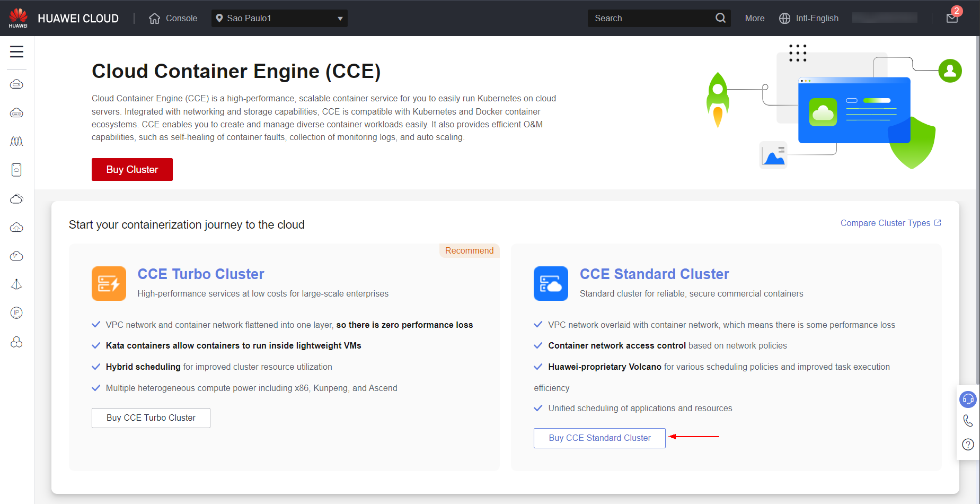Open the mail notifications icon
Viewport: 980px width, 504px height.
click(952, 18)
